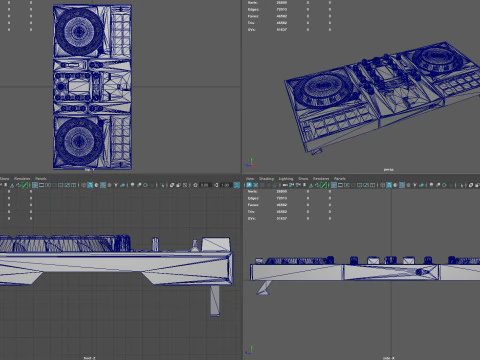
Task: Click Isolate Select icon in side view panel
Action: click(x=461, y=185)
